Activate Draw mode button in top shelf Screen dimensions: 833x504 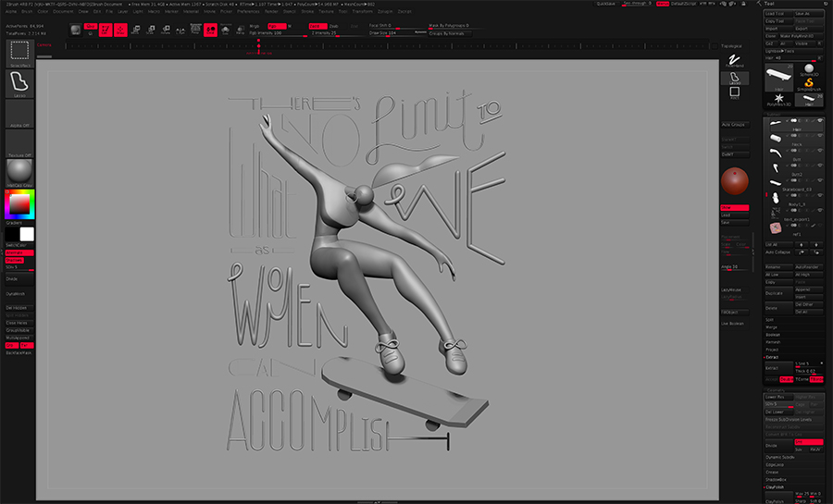click(x=120, y=30)
